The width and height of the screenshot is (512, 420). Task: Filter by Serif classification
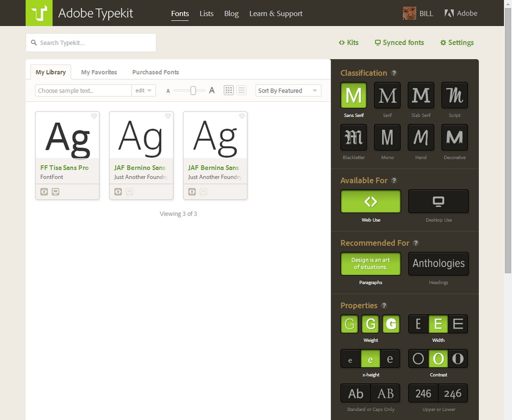(x=387, y=95)
